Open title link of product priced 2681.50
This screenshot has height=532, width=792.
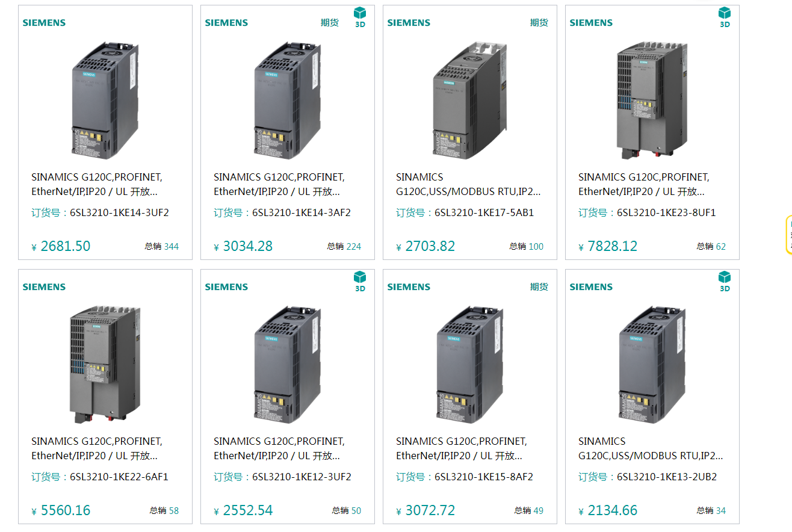pos(97,184)
